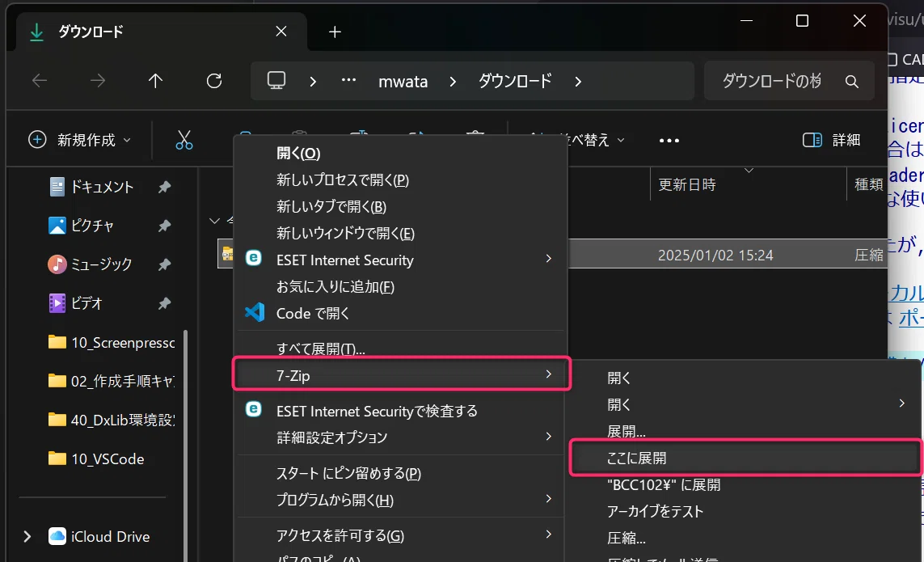Image resolution: width=924 pixels, height=562 pixels.
Task: Select ESET Internet Securityで検査する
Action: [x=378, y=411]
